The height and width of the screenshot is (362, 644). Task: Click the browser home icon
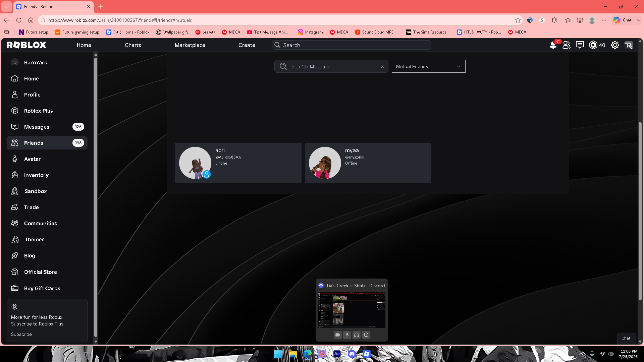pos(31,20)
